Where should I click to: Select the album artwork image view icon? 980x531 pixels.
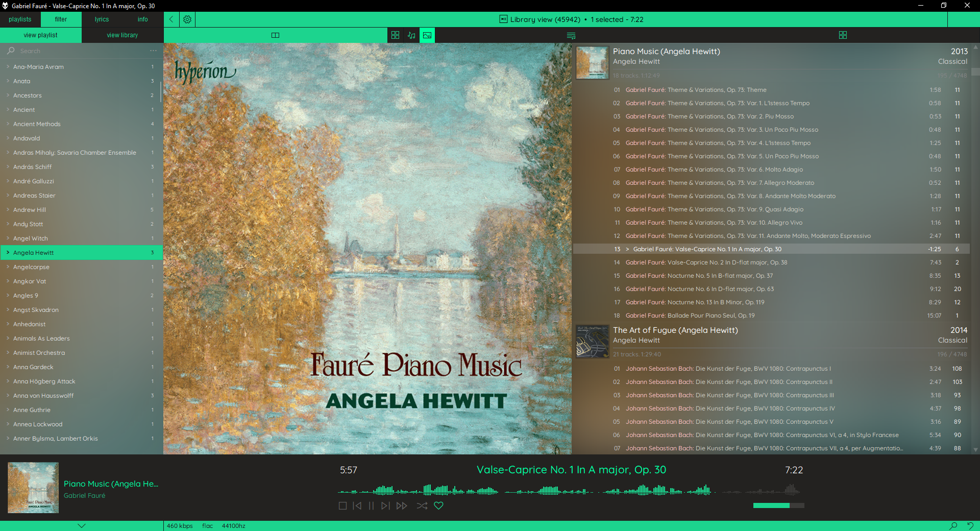coord(427,35)
